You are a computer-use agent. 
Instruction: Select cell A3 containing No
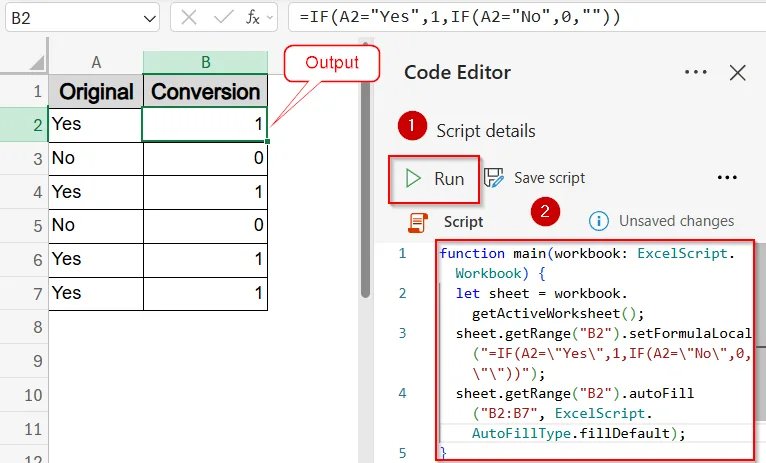(x=96, y=159)
